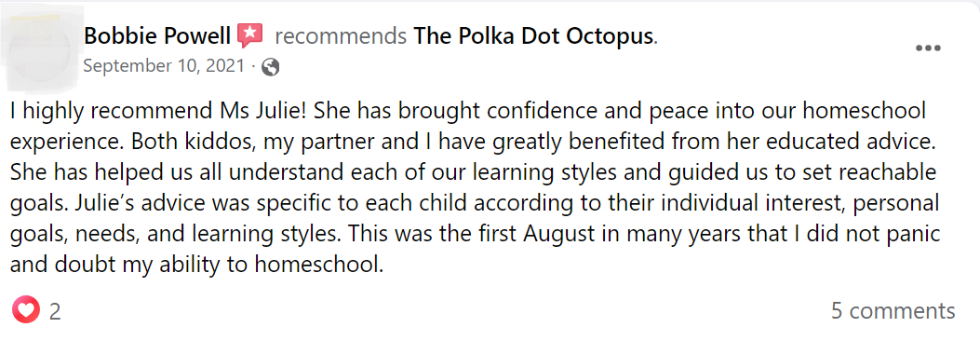This screenshot has width=980, height=341.
Task: Click "I highly recommend Ms Julie!" sentence
Action: click(x=160, y=110)
